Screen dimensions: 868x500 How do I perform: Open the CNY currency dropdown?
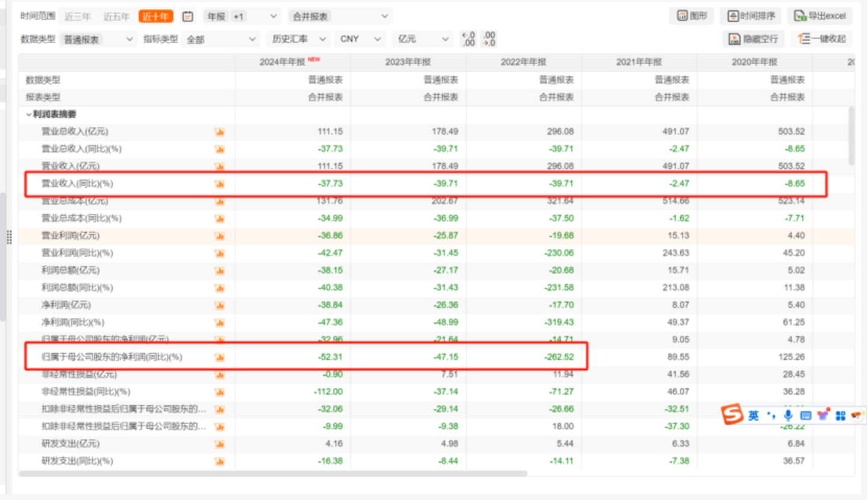tap(360, 39)
